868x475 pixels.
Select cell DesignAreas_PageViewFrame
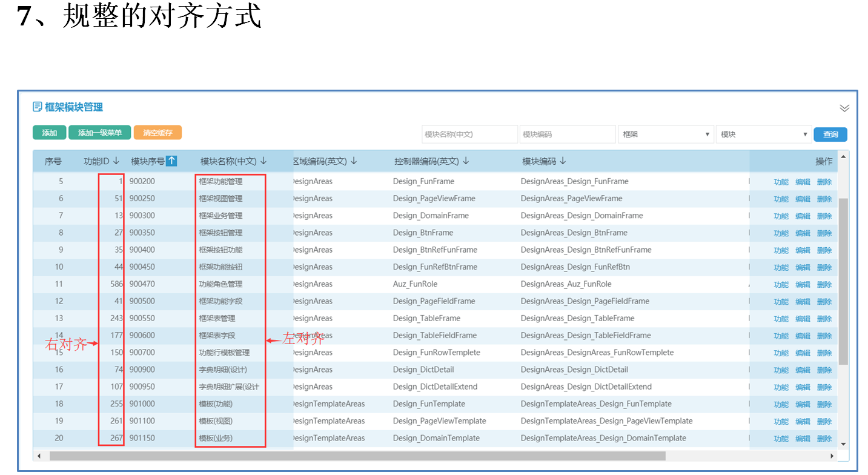click(x=571, y=198)
